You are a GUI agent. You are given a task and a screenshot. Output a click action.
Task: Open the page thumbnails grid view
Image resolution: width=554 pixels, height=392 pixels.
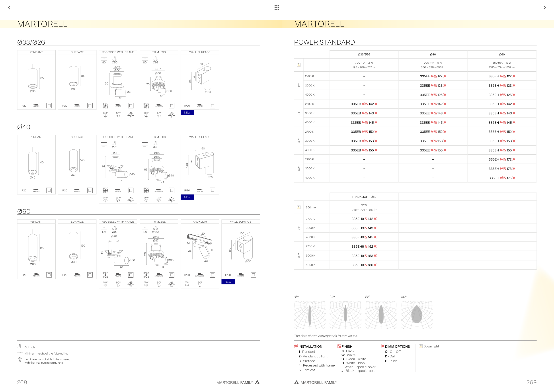point(277,8)
